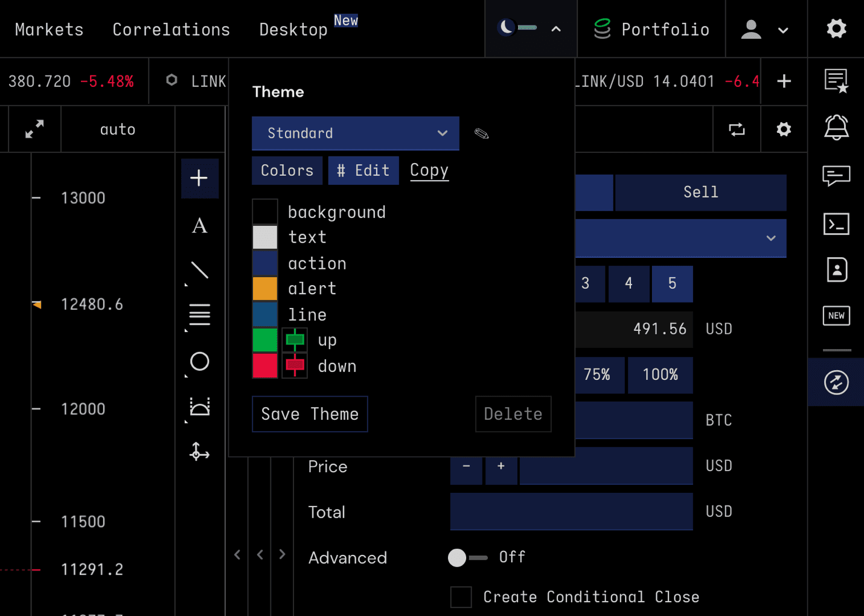
Task: Expand the chart to fullscreen
Action: tap(34, 129)
